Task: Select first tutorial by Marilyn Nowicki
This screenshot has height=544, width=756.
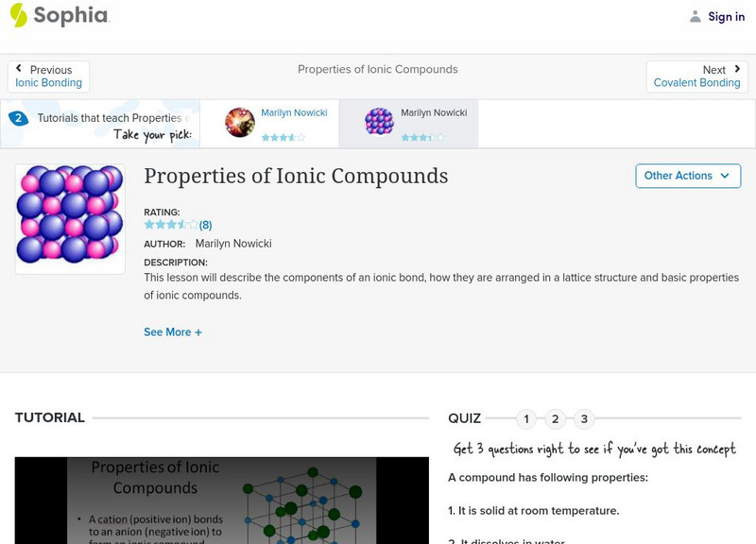Action: point(294,112)
